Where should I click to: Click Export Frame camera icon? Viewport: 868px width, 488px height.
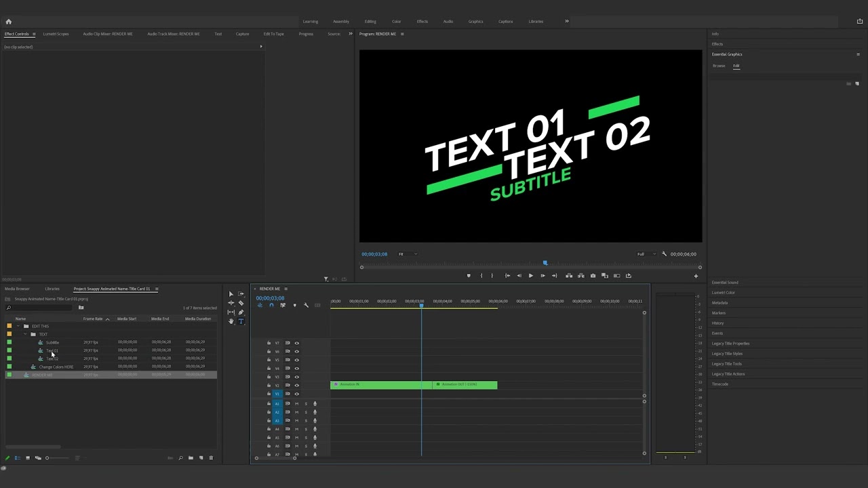[x=593, y=276]
